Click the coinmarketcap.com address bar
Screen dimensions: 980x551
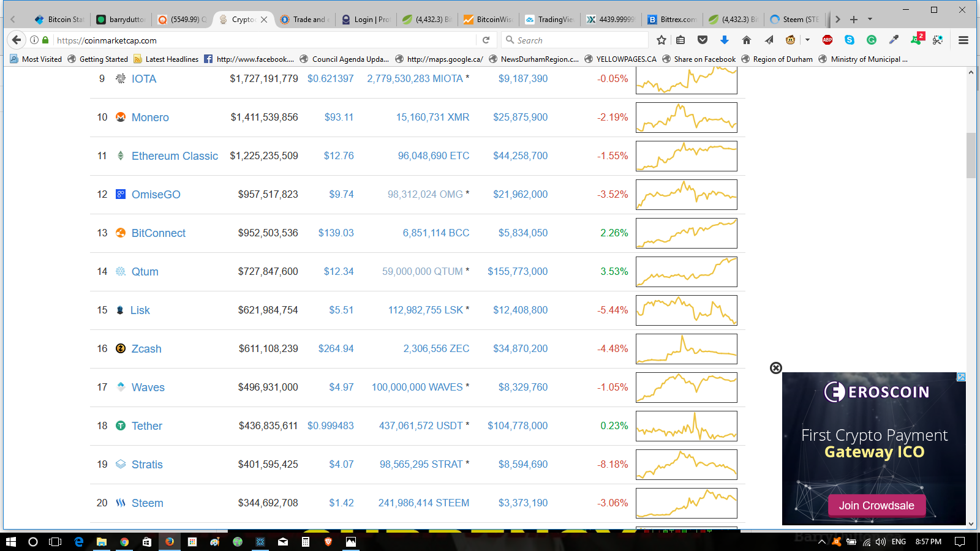263,40
